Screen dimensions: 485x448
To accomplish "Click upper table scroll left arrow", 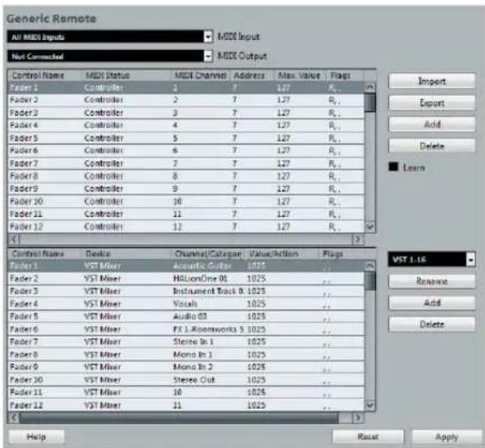I will pos(13,239).
